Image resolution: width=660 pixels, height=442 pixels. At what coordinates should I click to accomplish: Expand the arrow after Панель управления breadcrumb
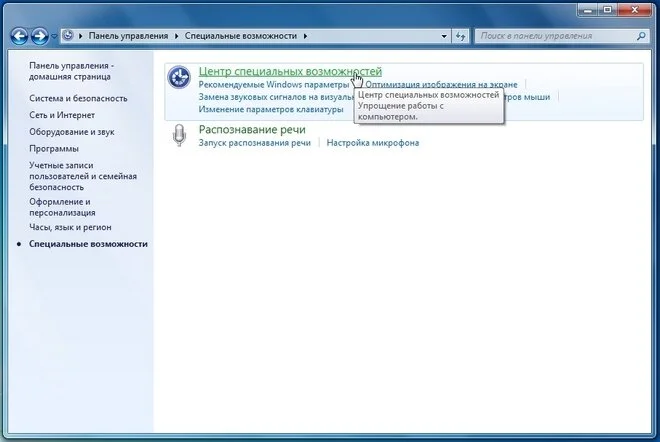(176, 36)
